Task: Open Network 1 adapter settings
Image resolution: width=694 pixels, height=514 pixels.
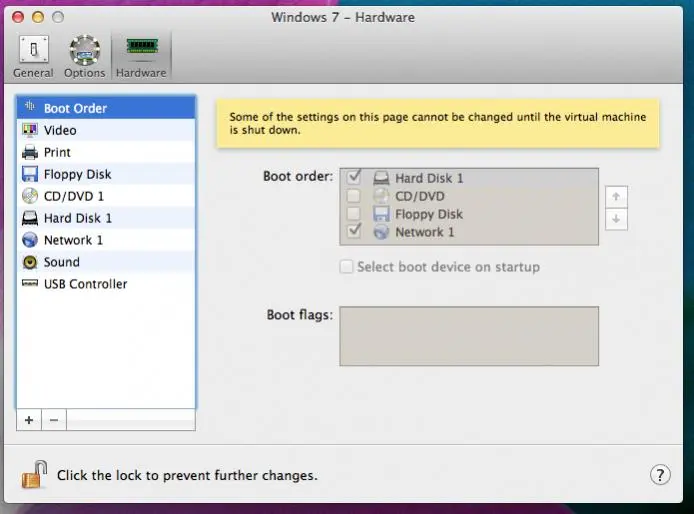Action: coord(73,240)
